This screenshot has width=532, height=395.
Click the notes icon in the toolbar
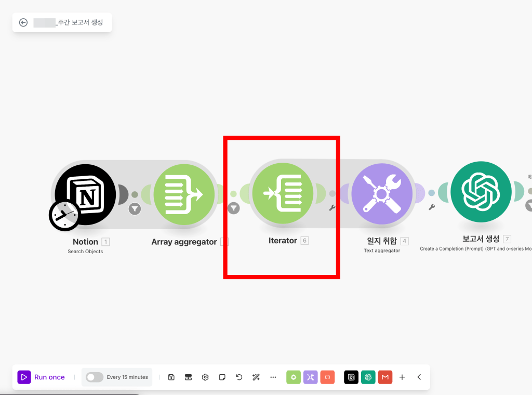[222, 377]
